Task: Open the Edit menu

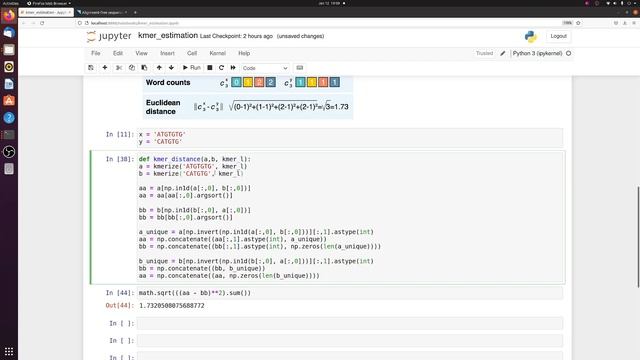Action: (x=118, y=53)
